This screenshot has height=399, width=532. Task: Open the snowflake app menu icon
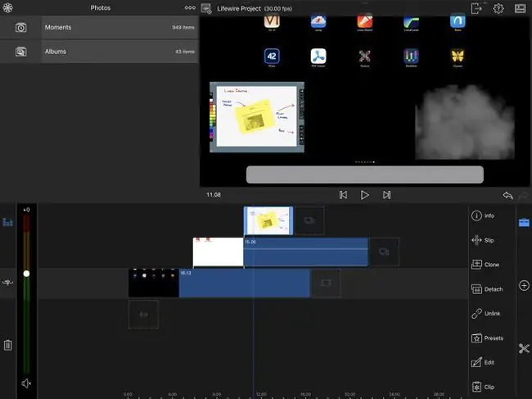tap(7, 8)
